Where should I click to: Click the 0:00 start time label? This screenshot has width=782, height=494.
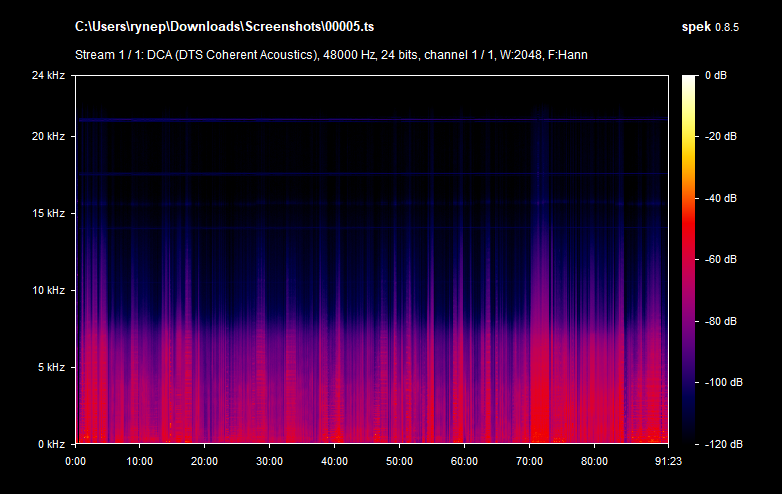76,461
